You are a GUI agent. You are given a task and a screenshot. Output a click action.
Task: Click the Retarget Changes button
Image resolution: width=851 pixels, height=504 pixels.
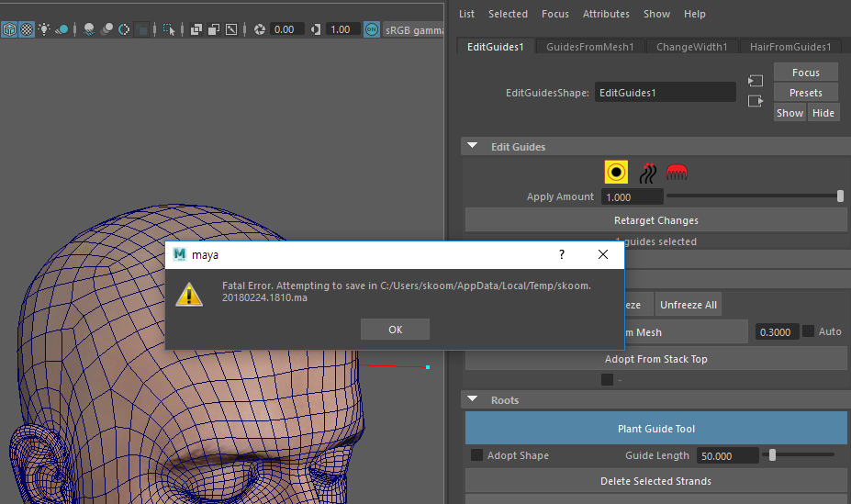655,220
